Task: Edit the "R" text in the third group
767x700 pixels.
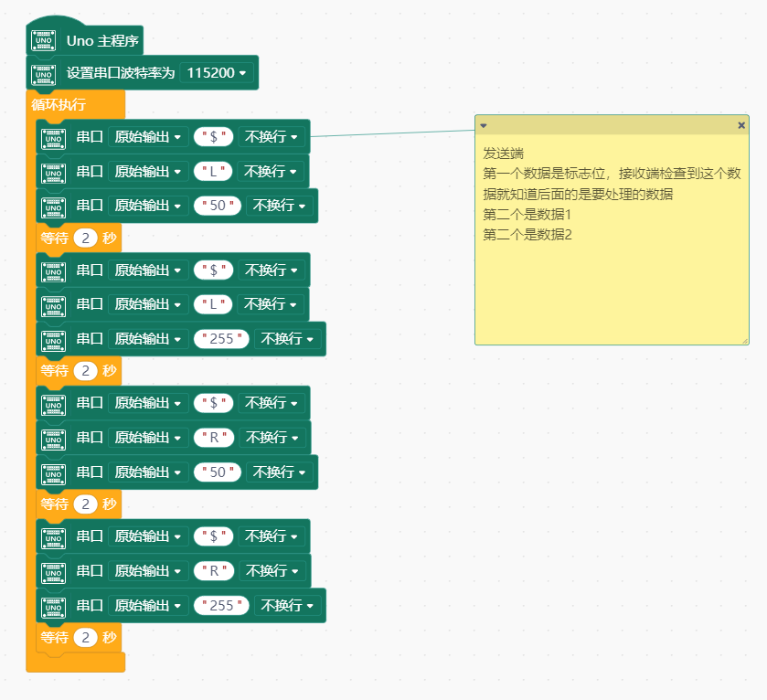Action: (214, 438)
